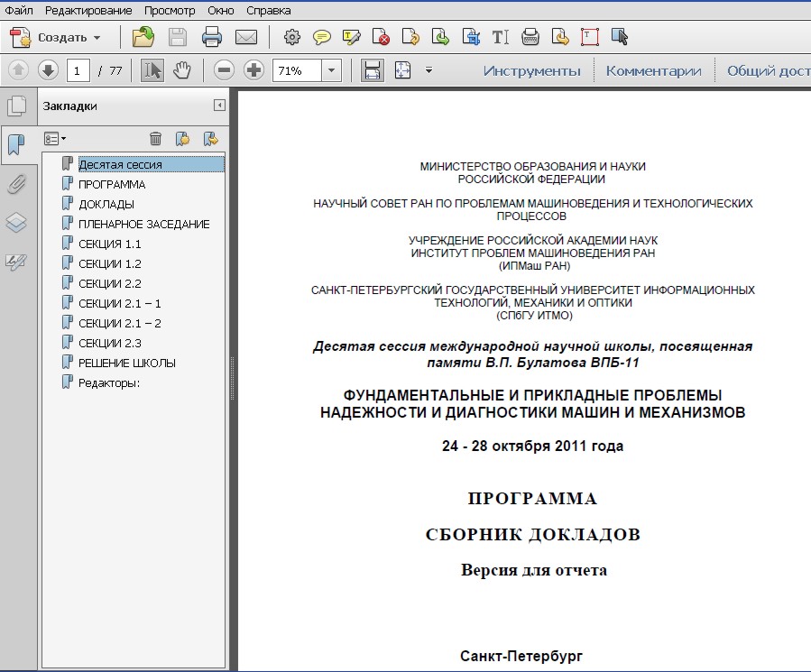Jump to the ДОКЛАДЫ bookmark
Viewport: 811px width, 672px height.
click(x=106, y=205)
